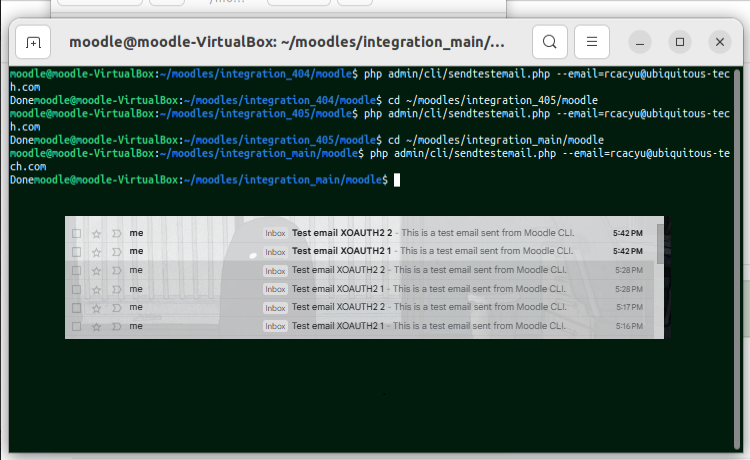Mark the 5:17 PM email as important
The width and height of the screenshot is (750, 460).
116,308
